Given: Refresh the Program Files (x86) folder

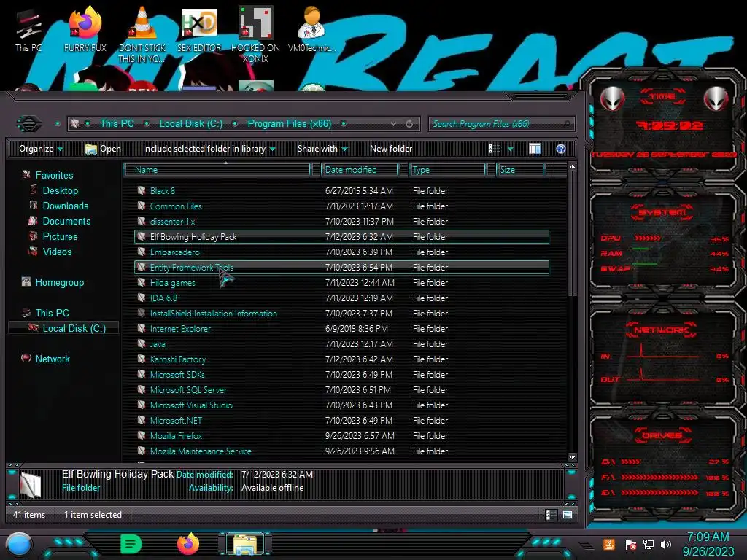Looking at the screenshot, I should [409, 124].
